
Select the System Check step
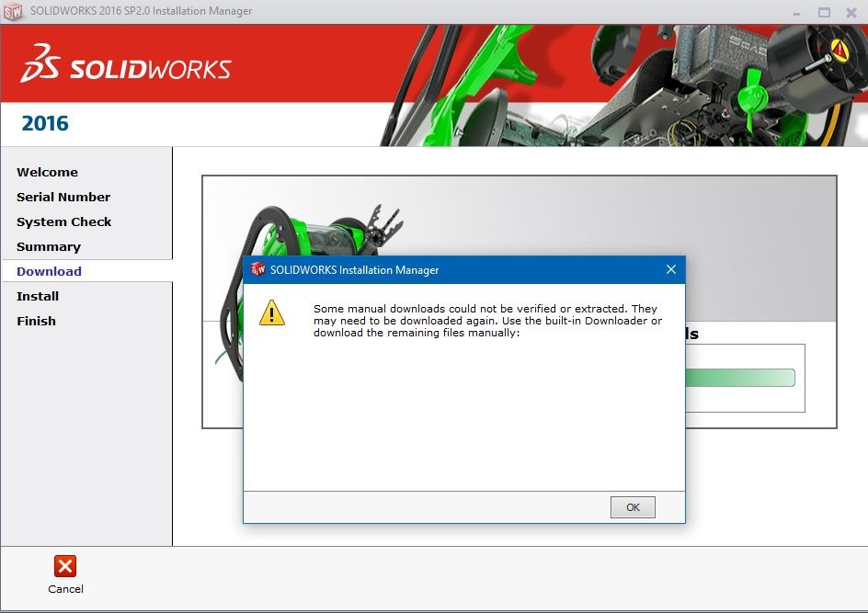click(63, 221)
